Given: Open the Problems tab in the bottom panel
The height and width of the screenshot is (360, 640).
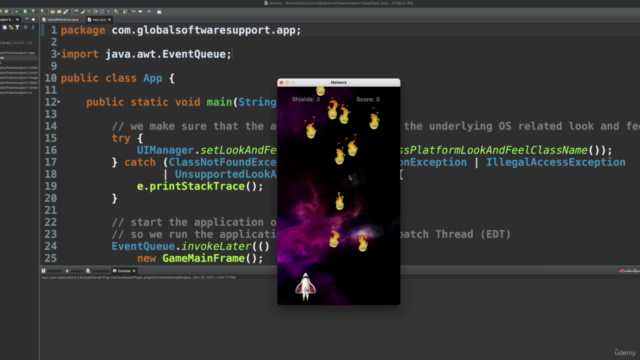Looking at the screenshot, I should click(x=52, y=271).
